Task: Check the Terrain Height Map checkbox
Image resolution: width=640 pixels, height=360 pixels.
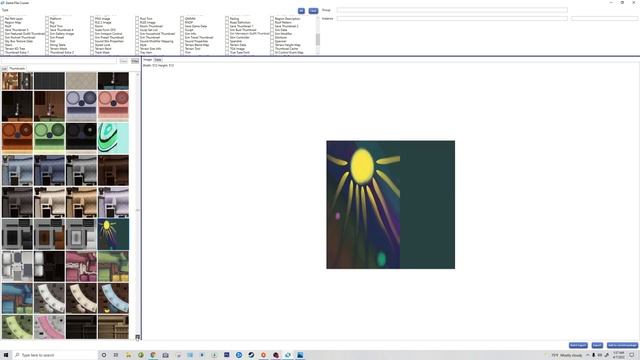Action: click(272, 45)
